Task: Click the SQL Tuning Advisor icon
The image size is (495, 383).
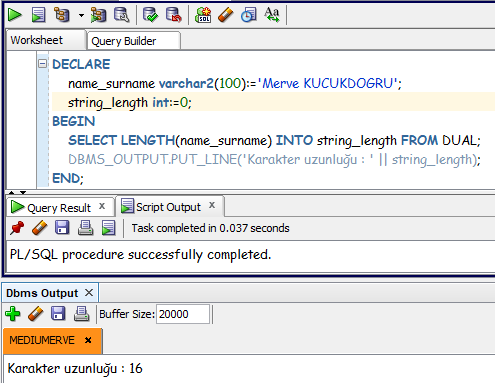Action: click(121, 15)
